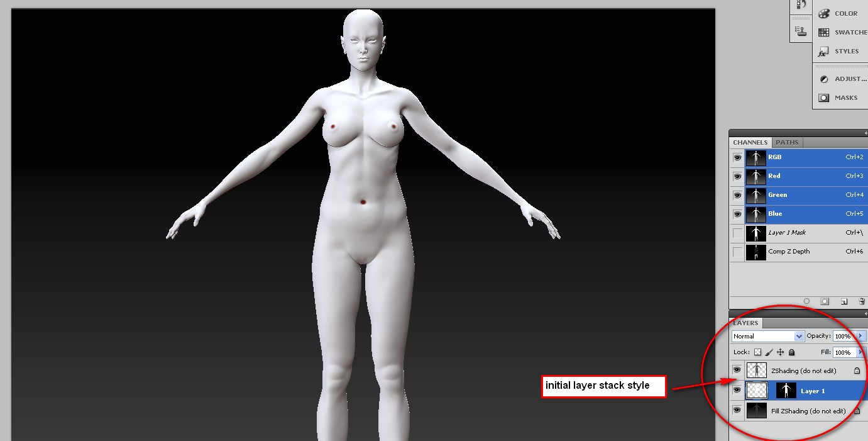Hide Fill ZShading layer eye
The height and width of the screenshot is (441, 868).
click(737, 411)
